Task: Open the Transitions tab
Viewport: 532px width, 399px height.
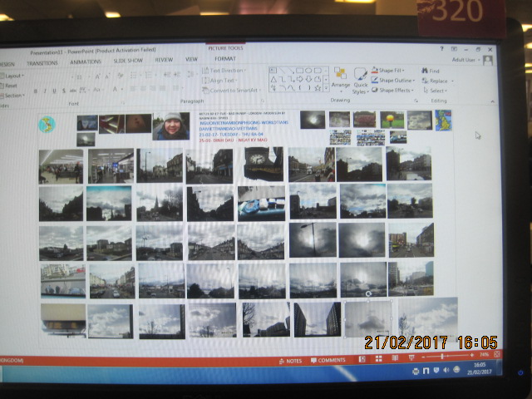Action: 42,63
